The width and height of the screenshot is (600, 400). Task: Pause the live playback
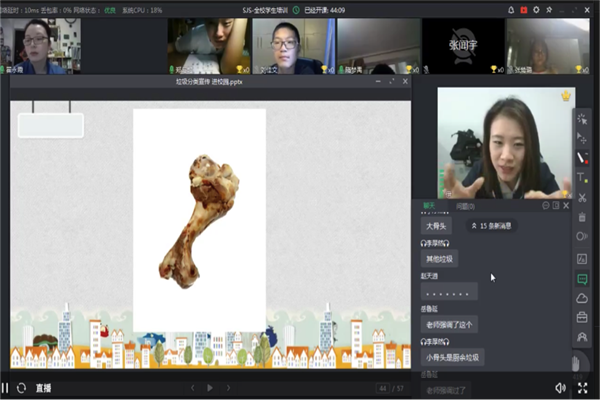point(5,388)
